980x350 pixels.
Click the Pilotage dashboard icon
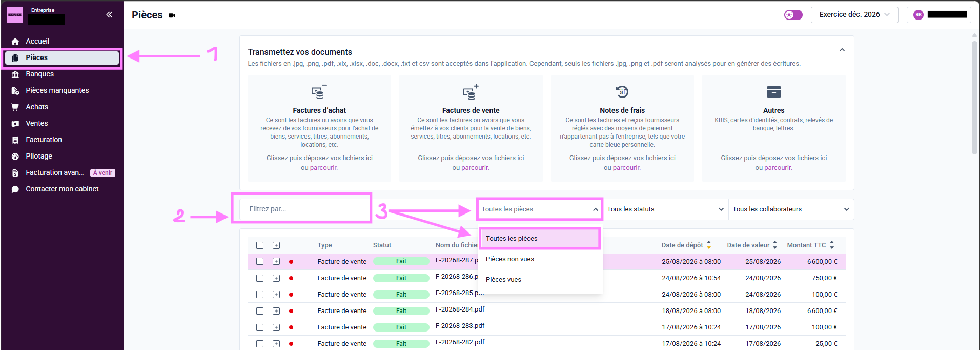[15, 157]
